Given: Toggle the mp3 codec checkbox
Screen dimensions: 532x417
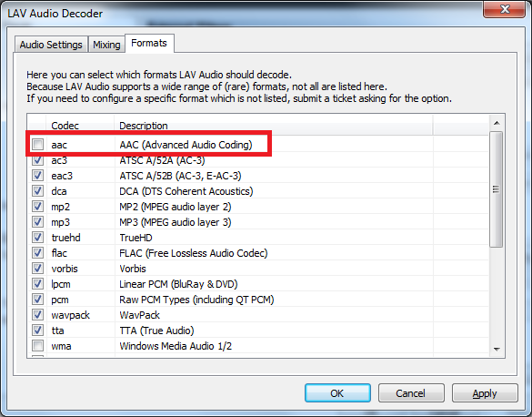Looking at the screenshot, I should [x=37, y=222].
